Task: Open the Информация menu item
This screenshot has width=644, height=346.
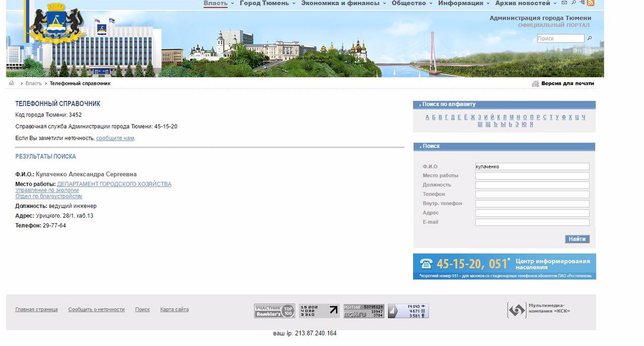Action: (x=460, y=3)
